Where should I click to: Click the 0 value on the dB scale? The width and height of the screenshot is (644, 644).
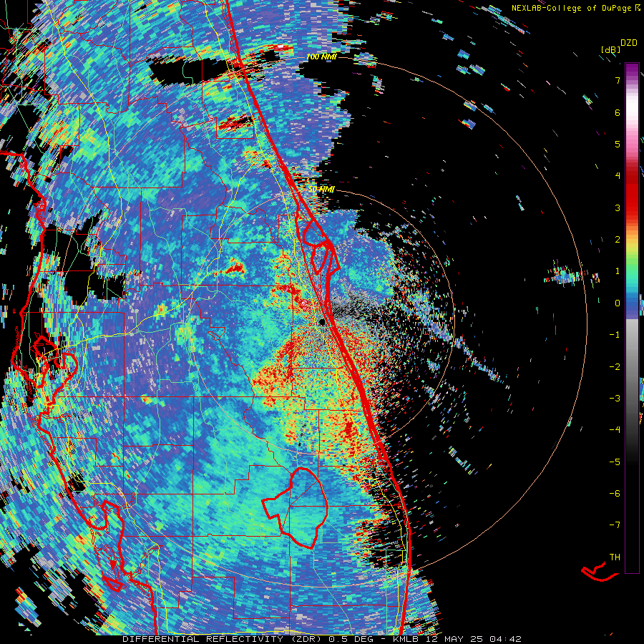point(618,303)
